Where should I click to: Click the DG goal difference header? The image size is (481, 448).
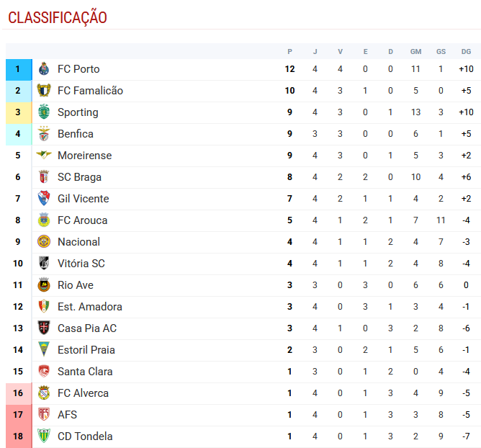(x=466, y=52)
